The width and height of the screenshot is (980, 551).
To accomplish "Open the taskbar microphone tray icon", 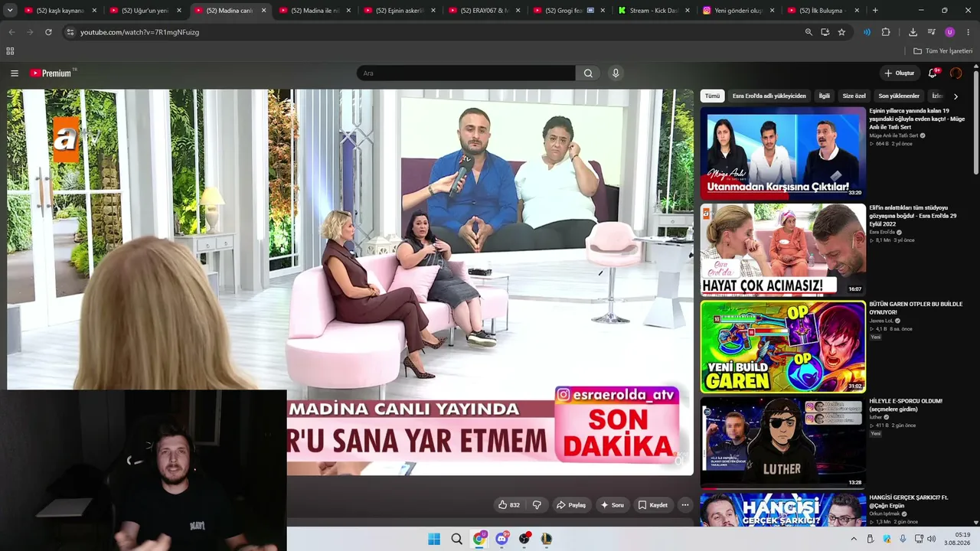I will [903, 539].
